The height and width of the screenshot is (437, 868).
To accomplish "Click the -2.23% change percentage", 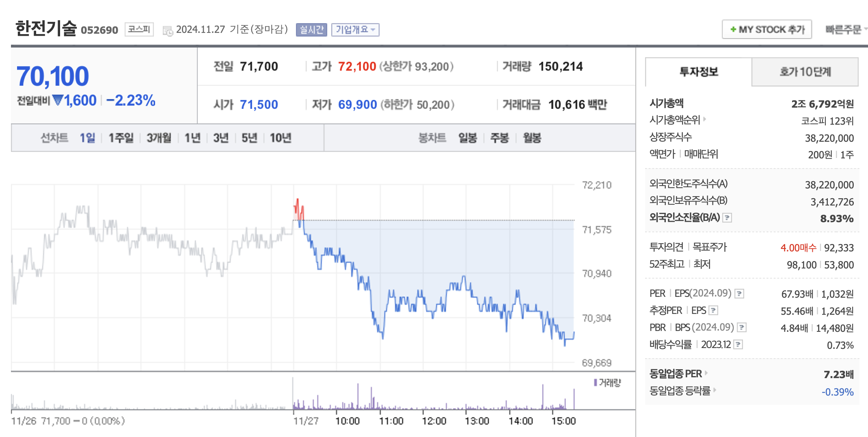I will [131, 100].
